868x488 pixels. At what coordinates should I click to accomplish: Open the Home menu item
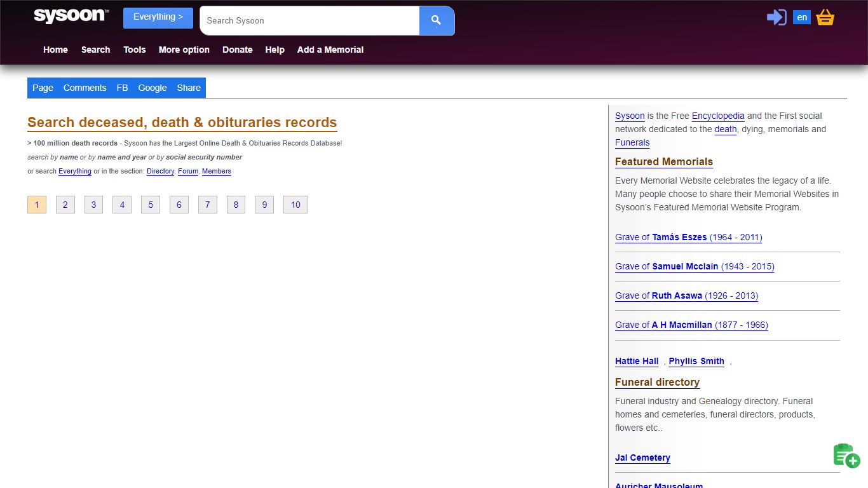click(55, 50)
